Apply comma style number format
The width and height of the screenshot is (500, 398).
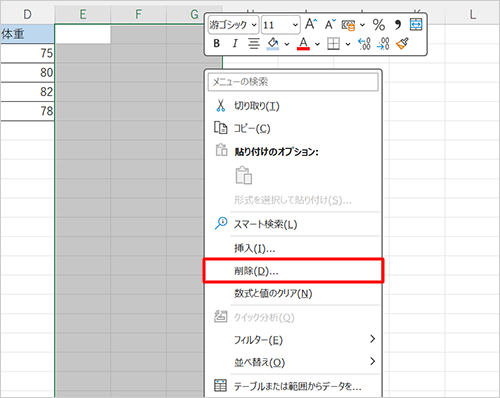click(397, 25)
